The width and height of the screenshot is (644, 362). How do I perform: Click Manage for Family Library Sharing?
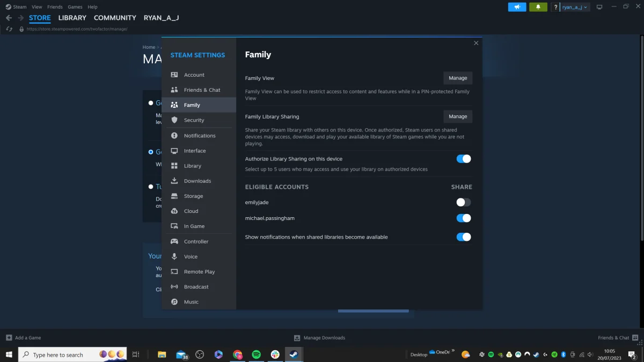(458, 116)
